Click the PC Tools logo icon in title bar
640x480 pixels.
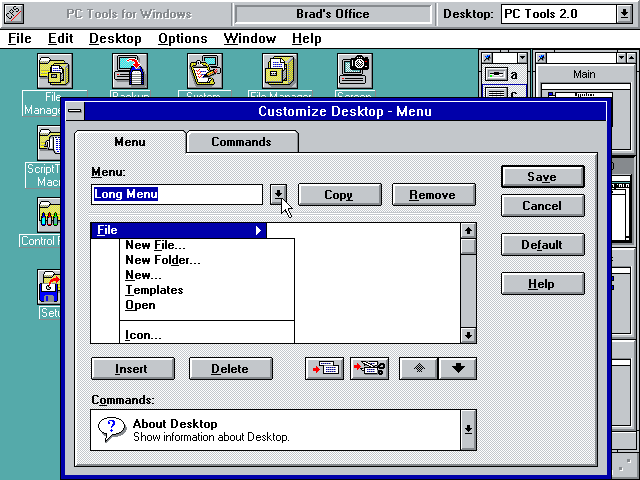(x=14, y=14)
